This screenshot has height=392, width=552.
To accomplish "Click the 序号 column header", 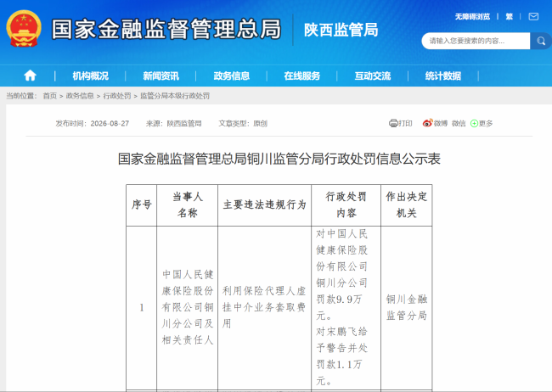I will pyautogui.click(x=142, y=204).
